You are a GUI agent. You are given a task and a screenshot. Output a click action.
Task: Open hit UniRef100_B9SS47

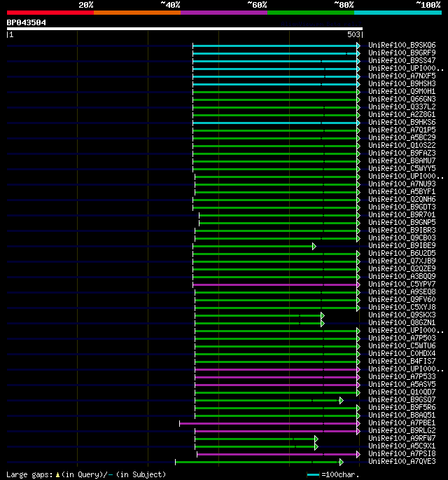[402, 60]
